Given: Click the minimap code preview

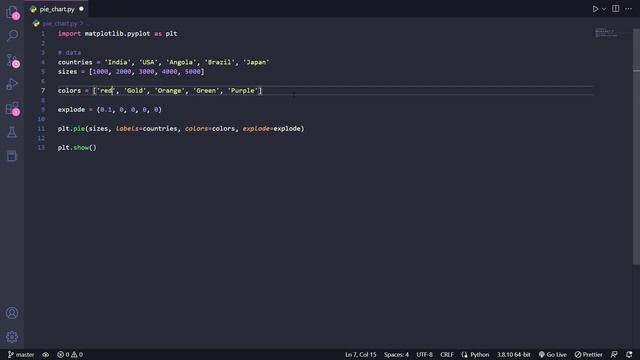Looking at the screenshot, I should coord(606,33).
